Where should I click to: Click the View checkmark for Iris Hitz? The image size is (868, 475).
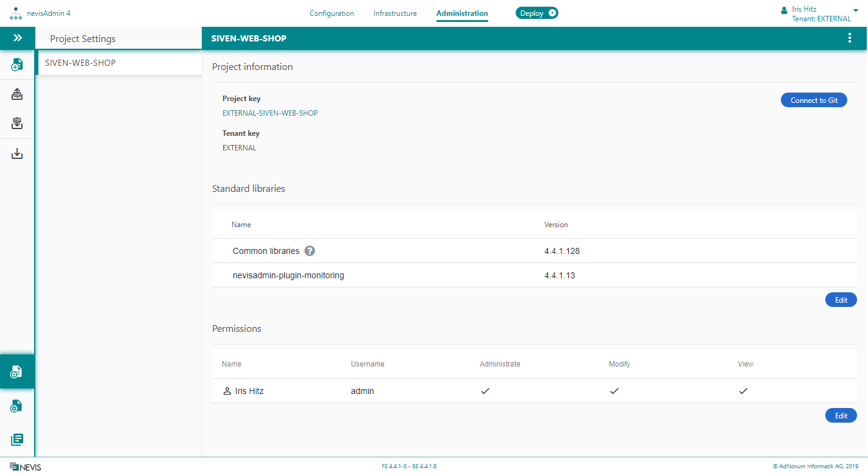[x=743, y=391]
